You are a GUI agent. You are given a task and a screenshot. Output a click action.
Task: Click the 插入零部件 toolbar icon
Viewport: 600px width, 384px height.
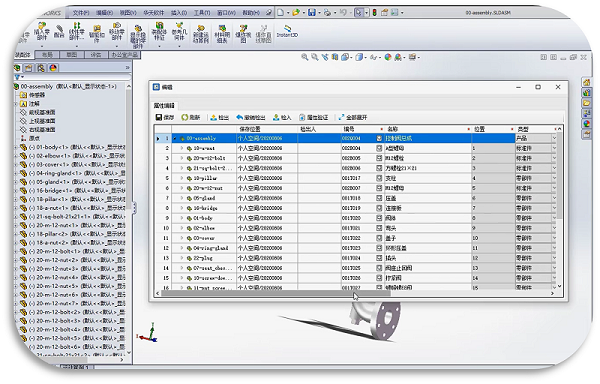tap(42, 32)
